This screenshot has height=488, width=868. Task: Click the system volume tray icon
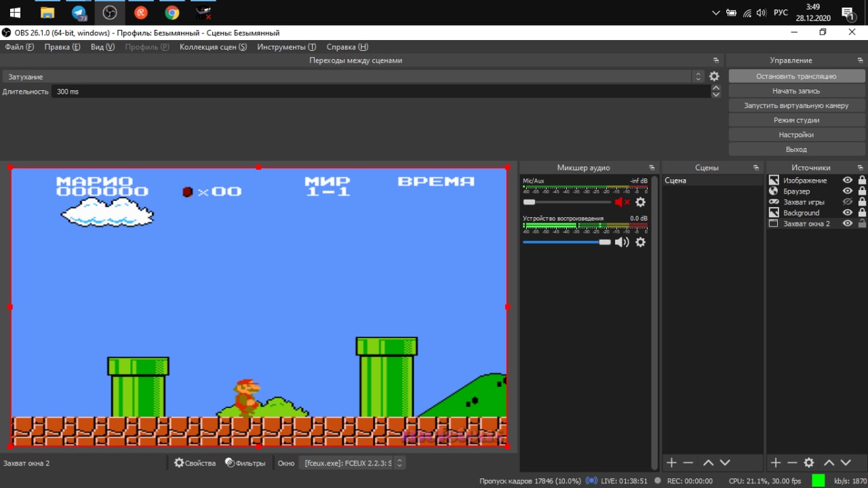(x=762, y=12)
